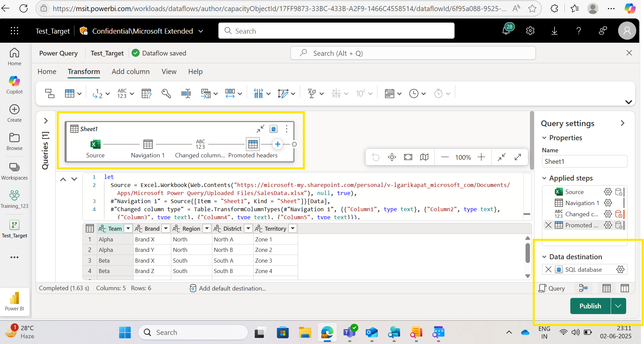Open Workspaces in left navigation
The height and width of the screenshot is (344, 644).
pos(14,171)
